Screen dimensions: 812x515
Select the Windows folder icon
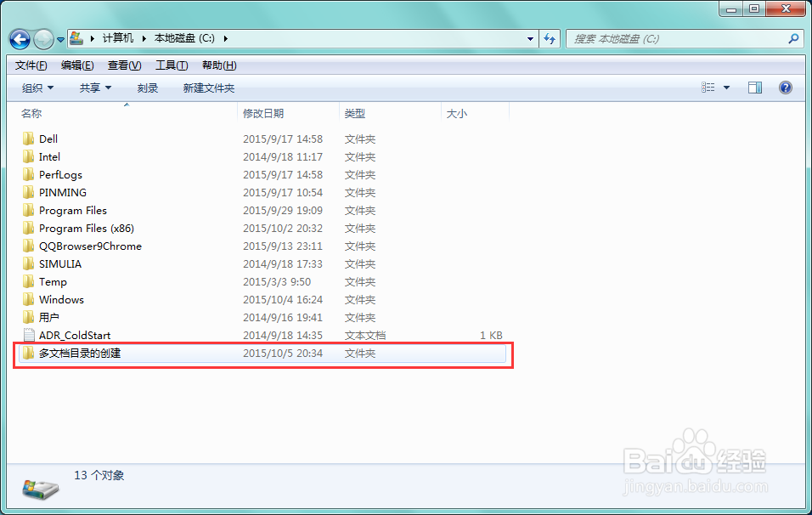(29, 299)
